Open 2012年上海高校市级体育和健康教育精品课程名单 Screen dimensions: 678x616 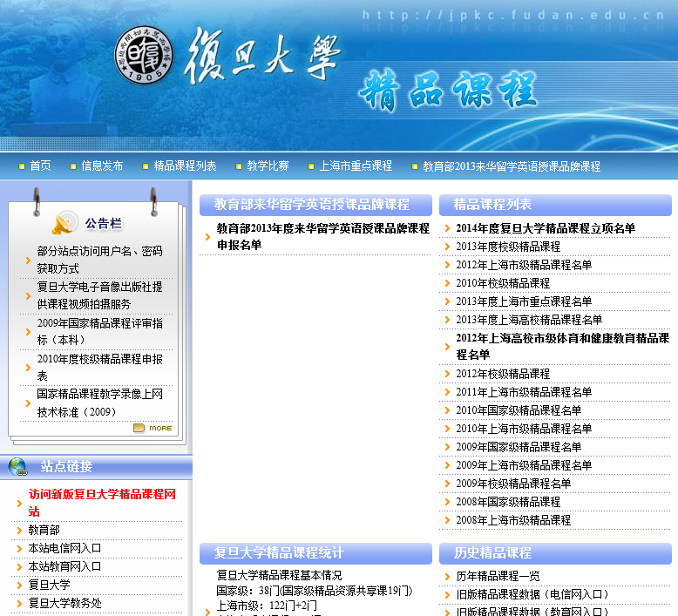tap(563, 346)
